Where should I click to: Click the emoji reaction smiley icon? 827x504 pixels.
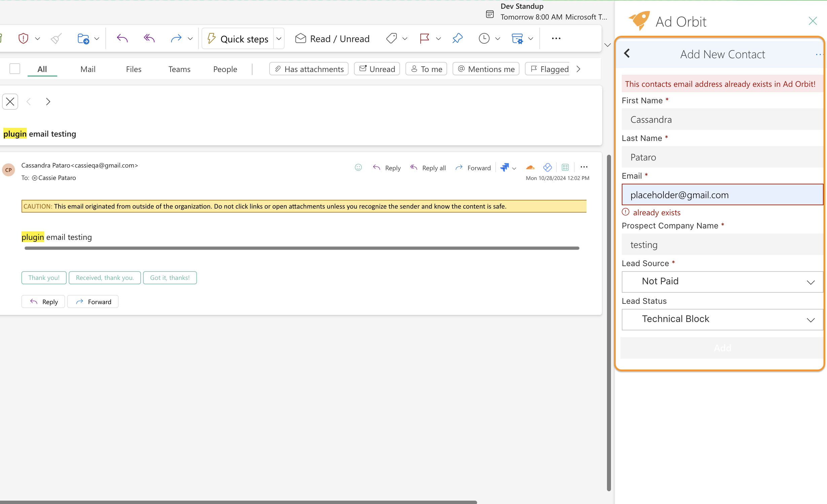tap(358, 167)
